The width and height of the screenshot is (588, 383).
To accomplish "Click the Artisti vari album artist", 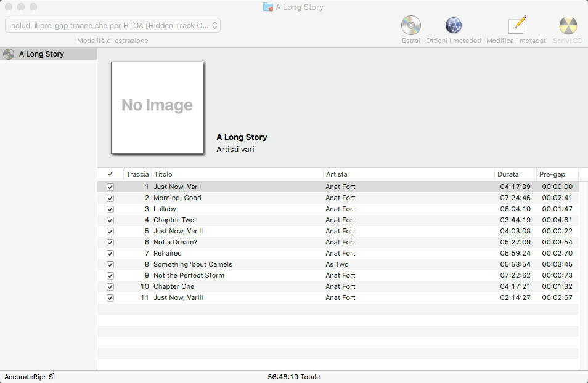I will coord(235,149).
